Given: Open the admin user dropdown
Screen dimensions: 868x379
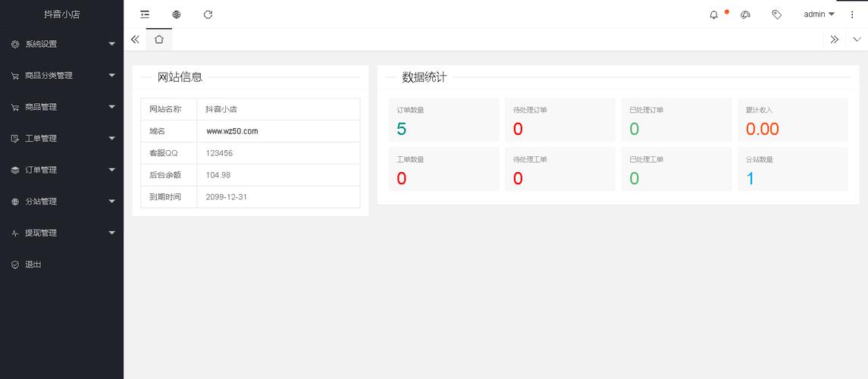Looking at the screenshot, I should click(x=819, y=14).
